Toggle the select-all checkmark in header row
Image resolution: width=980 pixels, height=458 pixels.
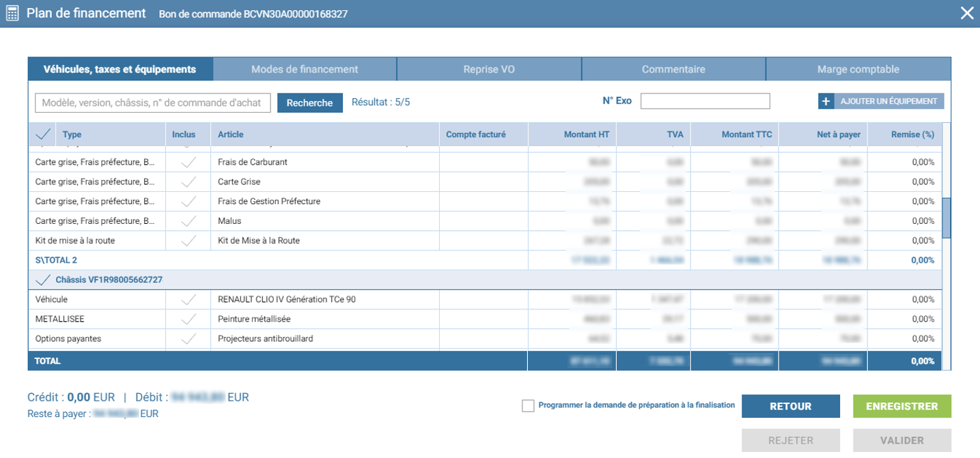(42, 134)
